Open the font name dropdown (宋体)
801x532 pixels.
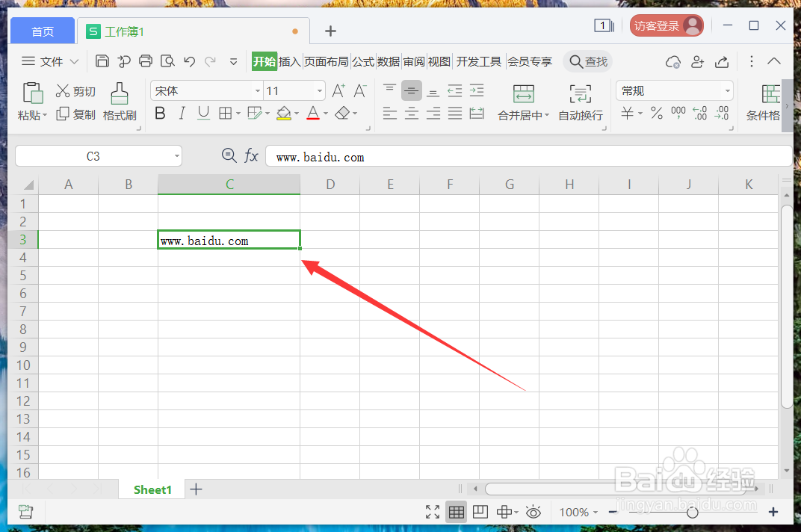258,91
